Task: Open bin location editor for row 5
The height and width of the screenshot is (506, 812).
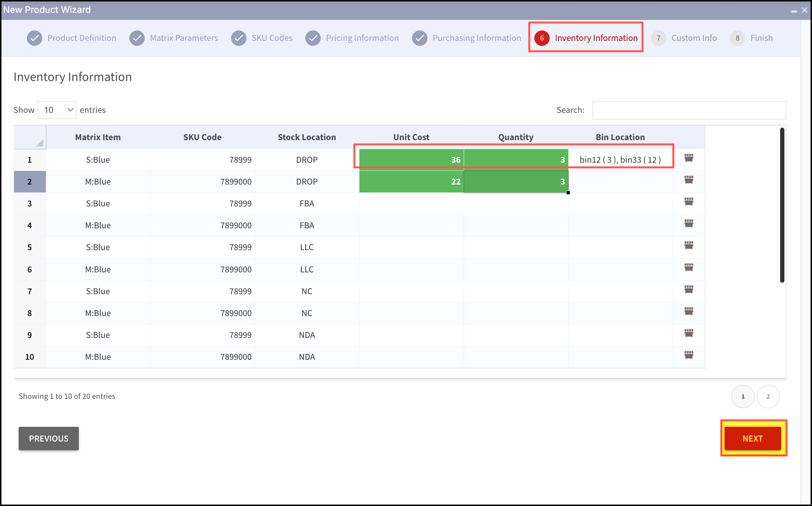Action: [x=689, y=245]
